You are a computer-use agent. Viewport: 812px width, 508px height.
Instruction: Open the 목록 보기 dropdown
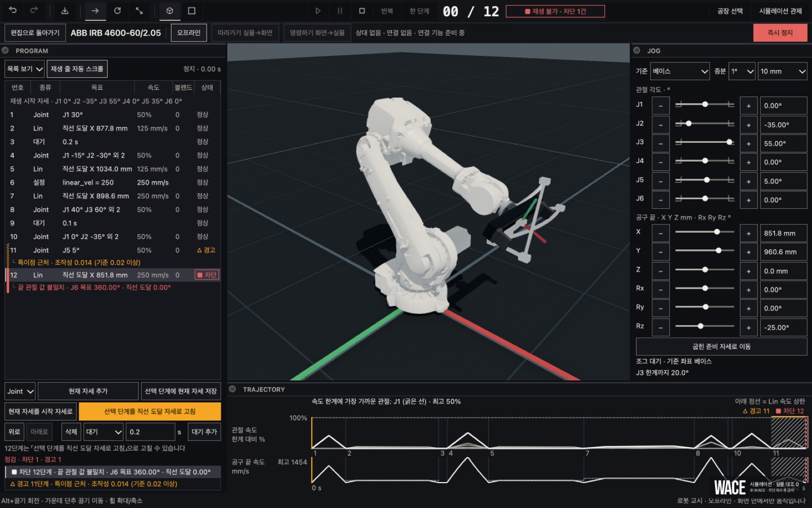point(24,69)
